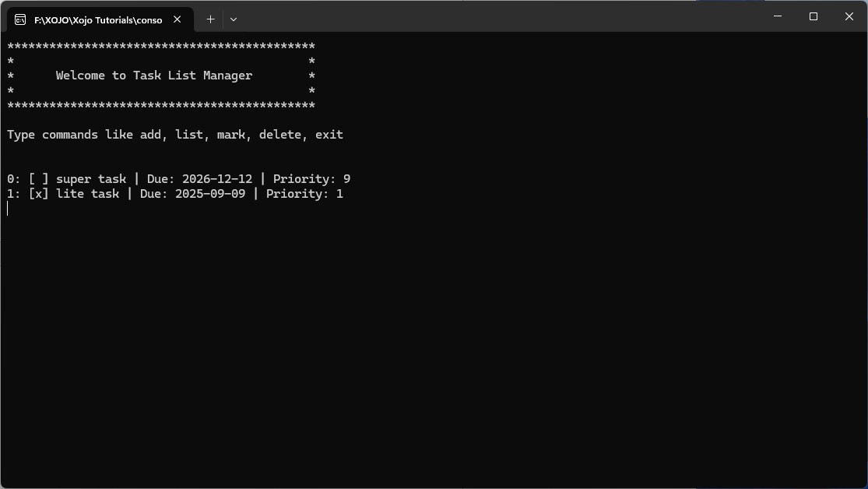Click the word 'mark' in the command hints

coord(232,134)
